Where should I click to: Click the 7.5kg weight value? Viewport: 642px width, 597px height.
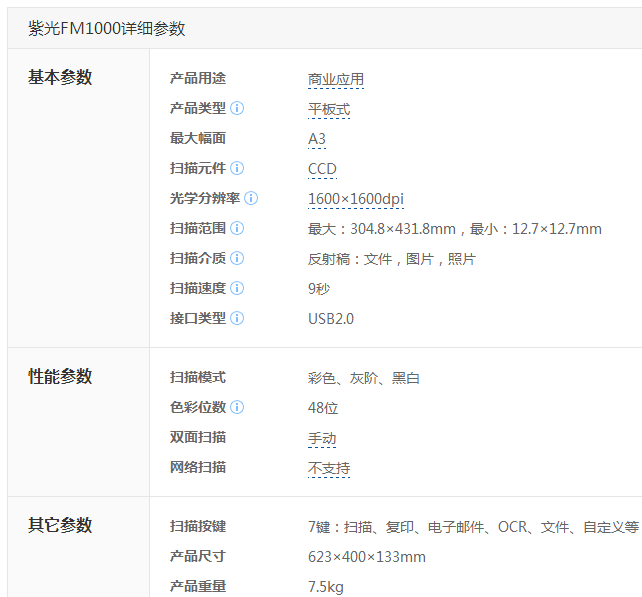pyautogui.click(x=326, y=587)
